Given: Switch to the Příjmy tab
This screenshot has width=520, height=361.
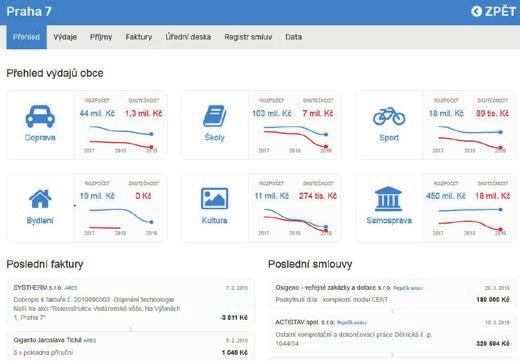Looking at the screenshot, I should click(101, 37).
